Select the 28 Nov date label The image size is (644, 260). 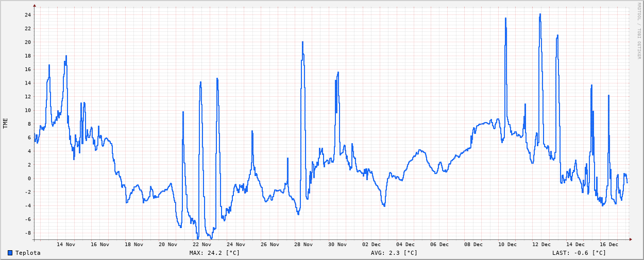[x=303, y=245]
